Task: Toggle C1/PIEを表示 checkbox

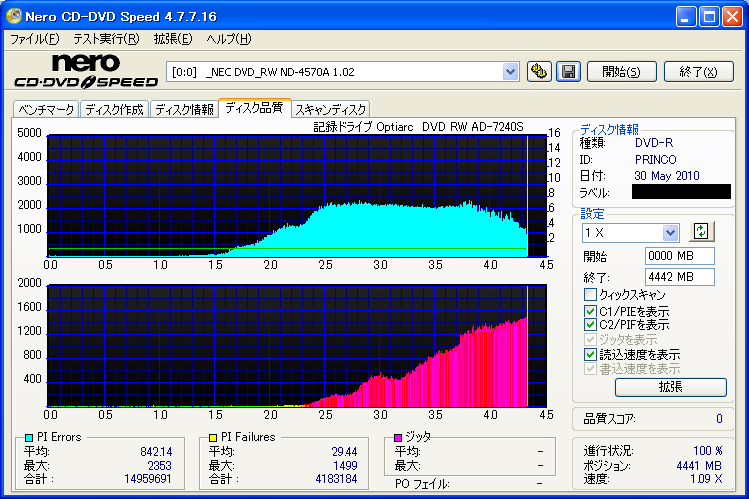Action: tap(590, 311)
